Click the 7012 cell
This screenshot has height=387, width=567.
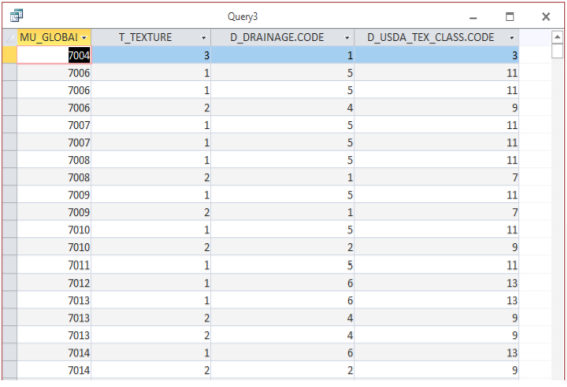coord(54,283)
